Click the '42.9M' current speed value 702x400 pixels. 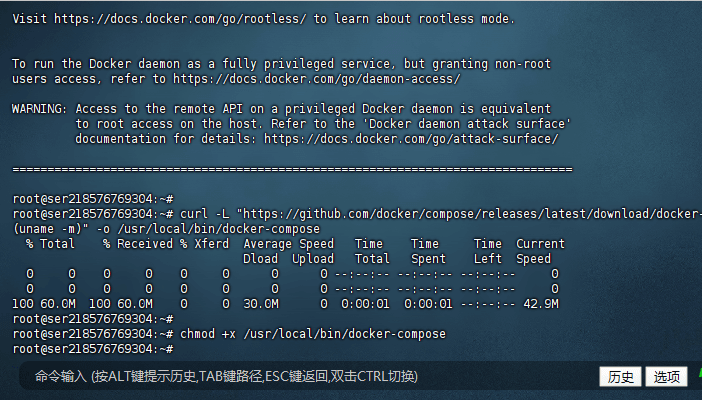[541, 304]
